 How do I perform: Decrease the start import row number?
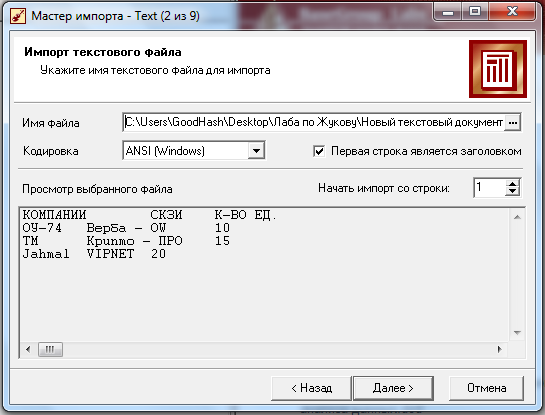click(512, 192)
